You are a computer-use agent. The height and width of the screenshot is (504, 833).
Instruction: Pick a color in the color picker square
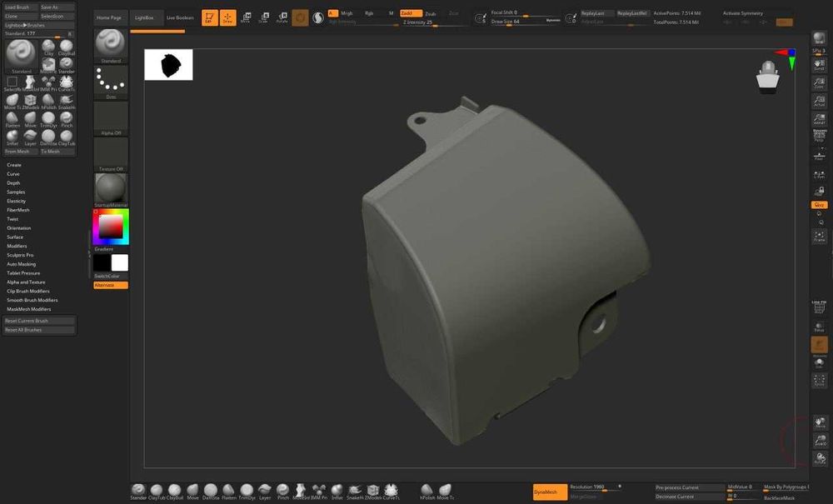click(x=111, y=227)
